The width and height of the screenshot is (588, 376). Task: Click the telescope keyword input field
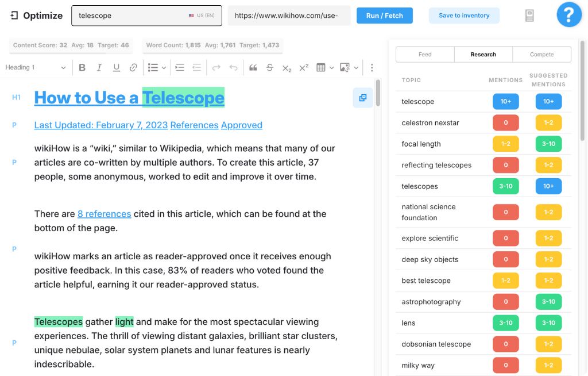click(146, 16)
